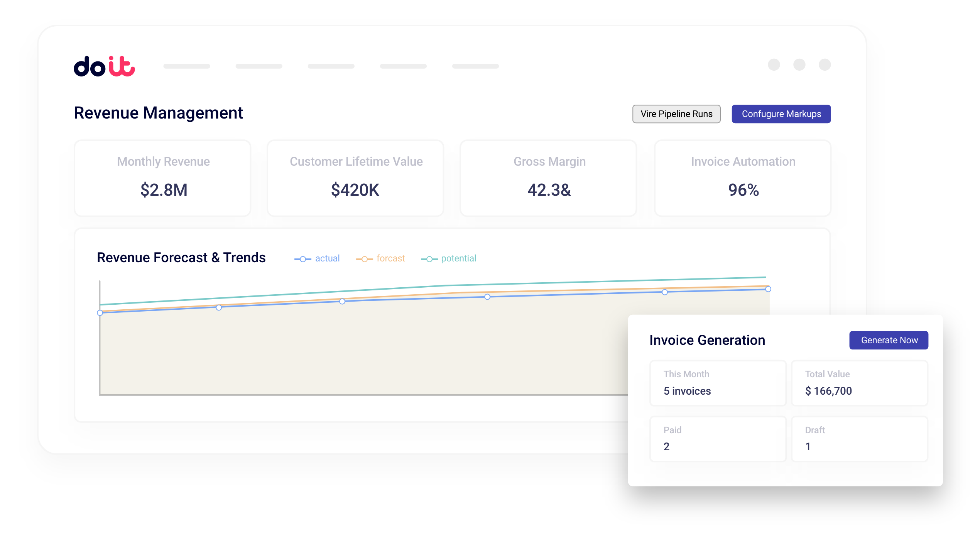Click the last data point on the chart
The width and height of the screenshot is (980, 536).
pos(768,289)
